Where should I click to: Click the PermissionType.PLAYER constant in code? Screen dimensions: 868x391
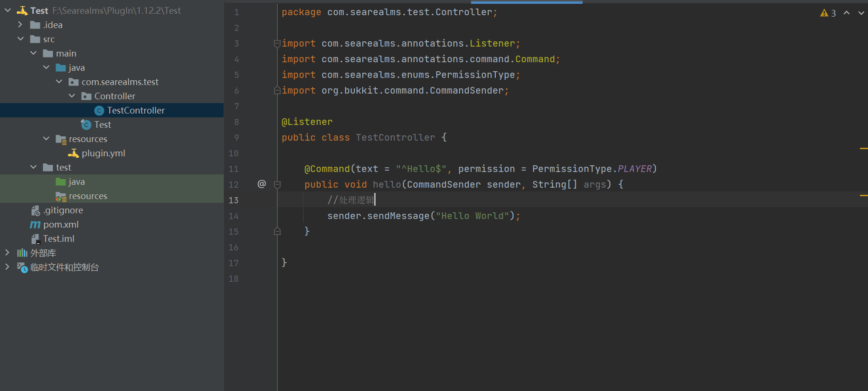[634, 169]
